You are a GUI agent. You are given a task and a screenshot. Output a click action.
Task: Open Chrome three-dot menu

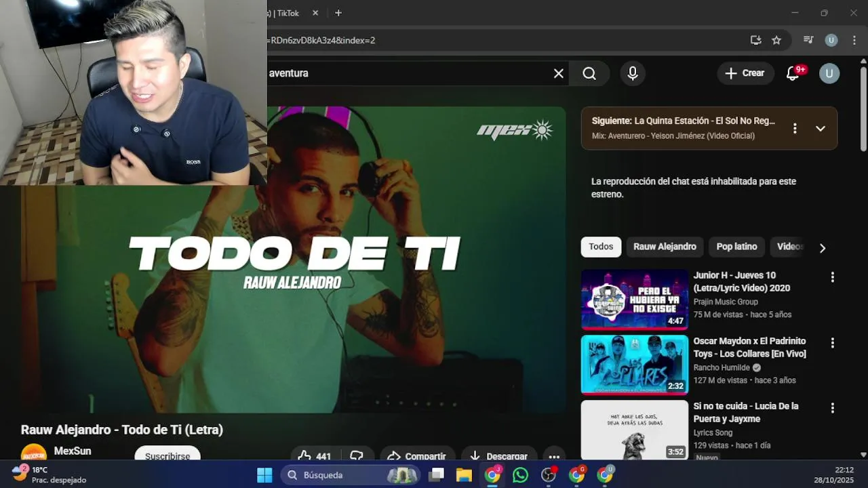pyautogui.click(x=854, y=40)
